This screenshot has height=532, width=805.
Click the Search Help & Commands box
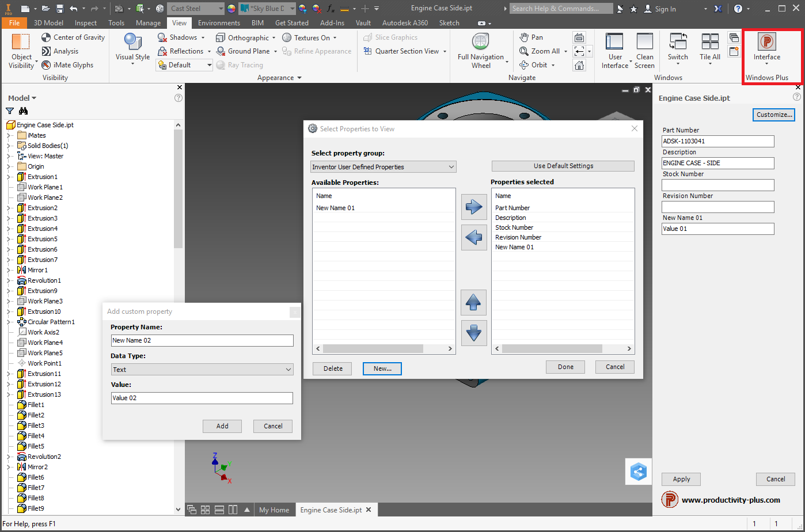click(561, 9)
